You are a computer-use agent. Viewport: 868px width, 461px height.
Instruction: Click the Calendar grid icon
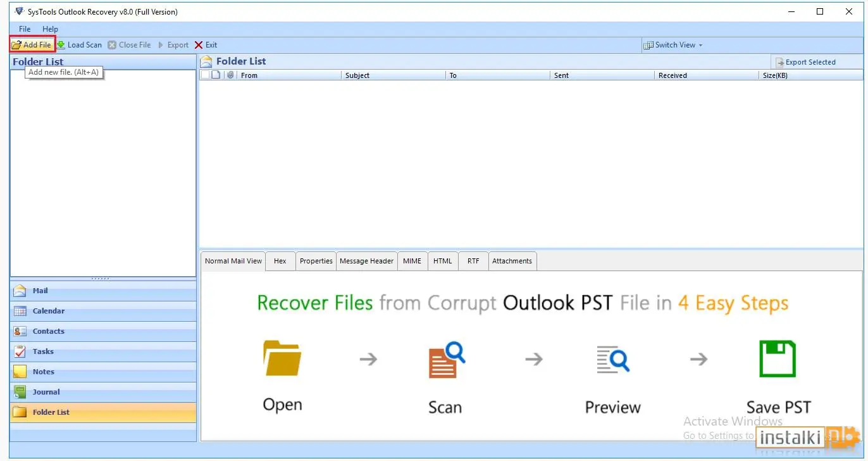click(x=20, y=311)
